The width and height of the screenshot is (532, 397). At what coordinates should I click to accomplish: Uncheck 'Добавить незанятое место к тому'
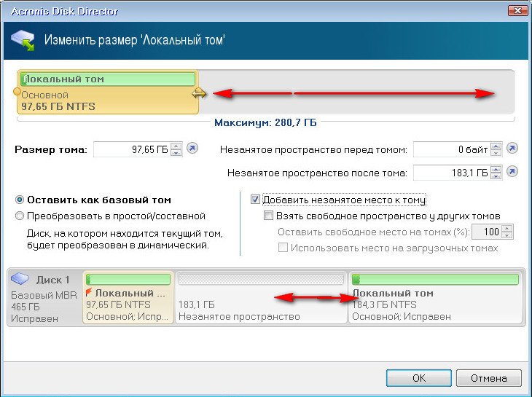click(x=255, y=200)
